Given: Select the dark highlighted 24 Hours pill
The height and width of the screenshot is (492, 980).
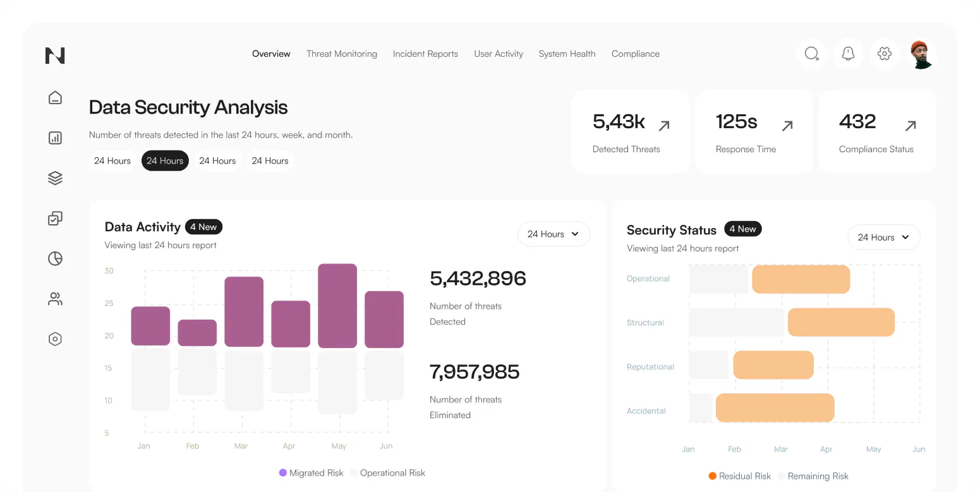Looking at the screenshot, I should coord(165,161).
